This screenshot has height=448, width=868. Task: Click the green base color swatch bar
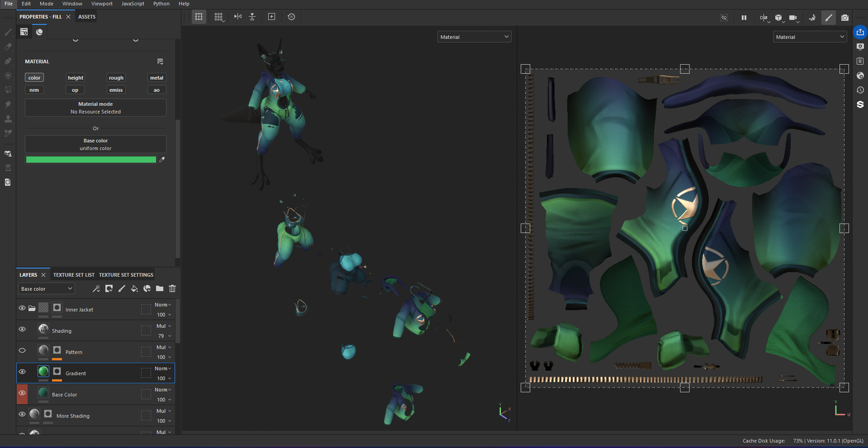[x=91, y=159]
